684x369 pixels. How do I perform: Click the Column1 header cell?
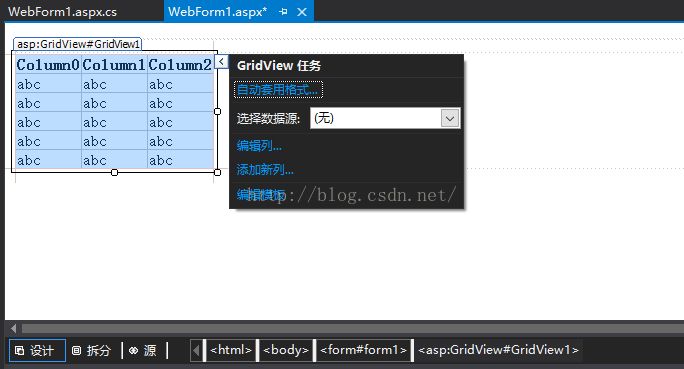[114, 65]
